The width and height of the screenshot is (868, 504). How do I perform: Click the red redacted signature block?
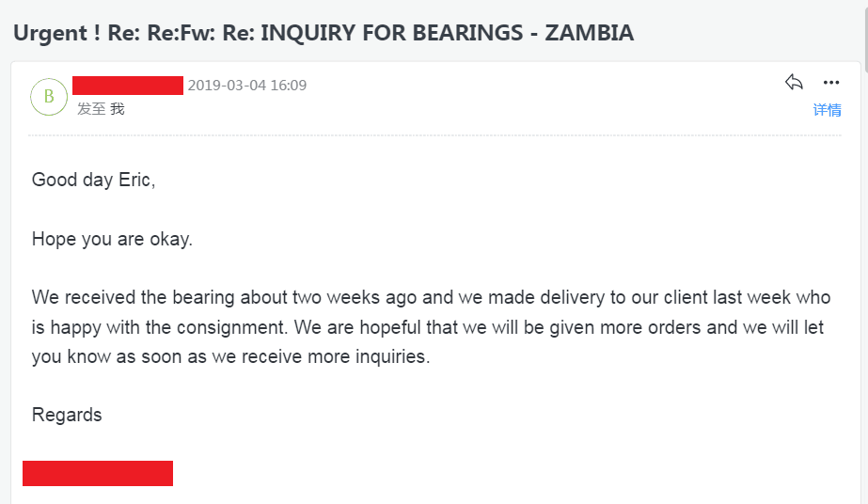[x=98, y=474]
